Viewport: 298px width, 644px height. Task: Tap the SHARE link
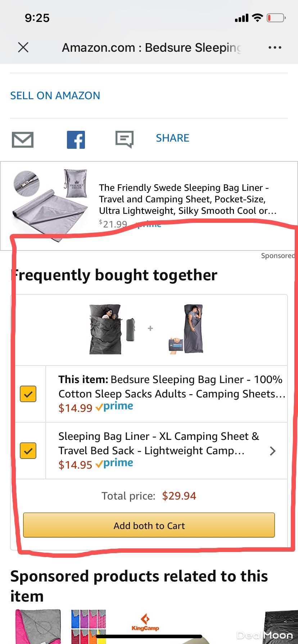click(172, 138)
